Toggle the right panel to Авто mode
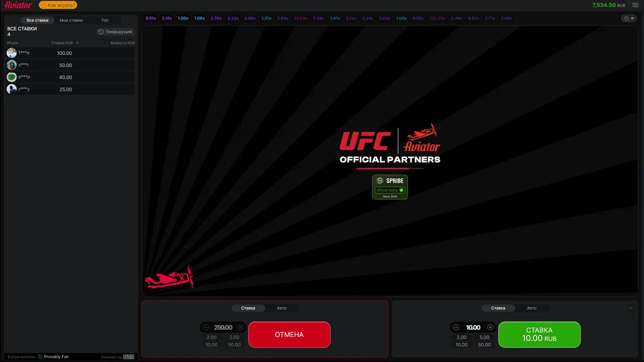 click(x=532, y=308)
